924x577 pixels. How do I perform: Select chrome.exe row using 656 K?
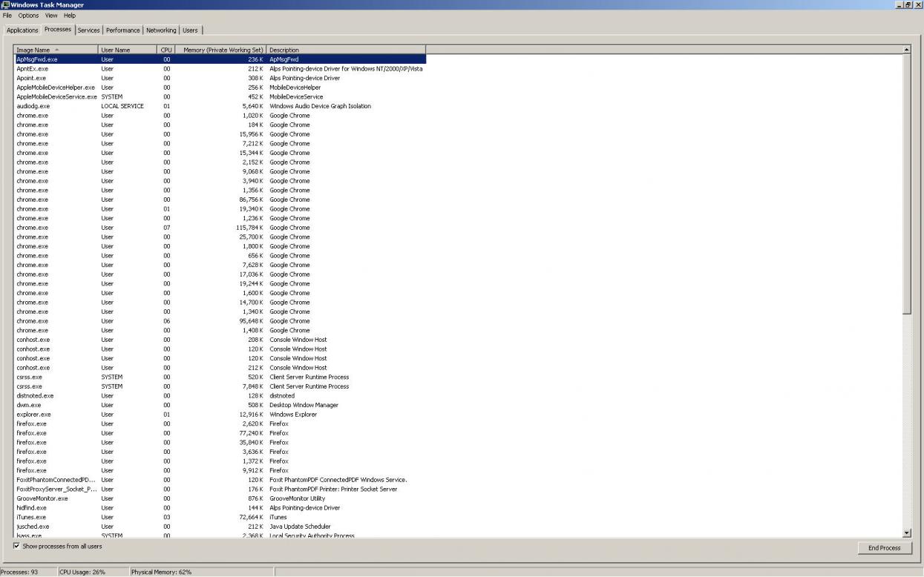pyautogui.click(x=220, y=256)
